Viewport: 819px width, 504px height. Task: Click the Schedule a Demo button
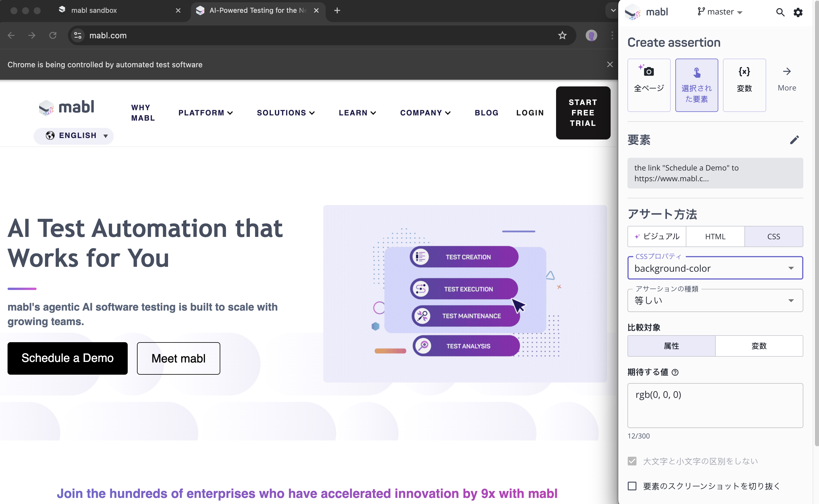pos(67,358)
